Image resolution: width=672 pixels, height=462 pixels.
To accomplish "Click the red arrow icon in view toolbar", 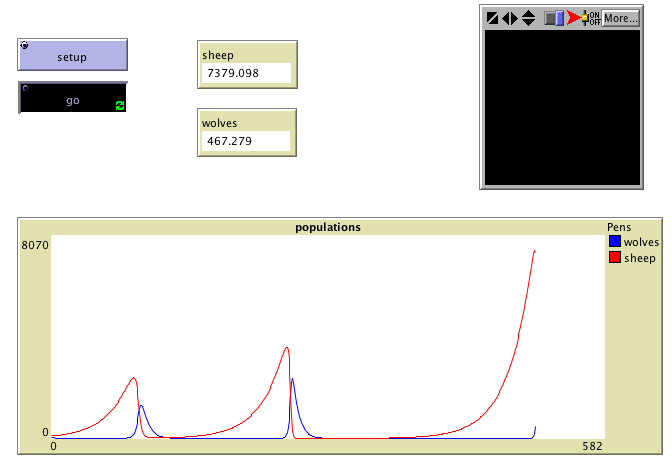I will pos(574,18).
